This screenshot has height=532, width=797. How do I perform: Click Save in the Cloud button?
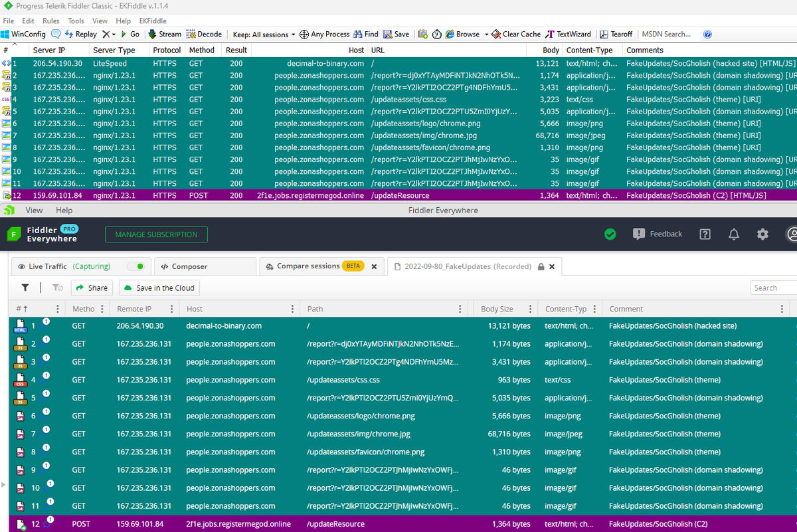coord(159,288)
